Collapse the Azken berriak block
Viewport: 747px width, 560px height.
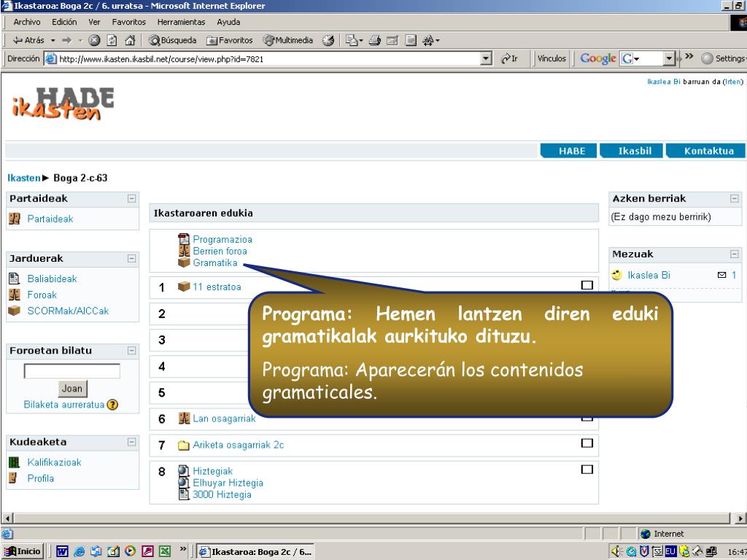point(735,198)
